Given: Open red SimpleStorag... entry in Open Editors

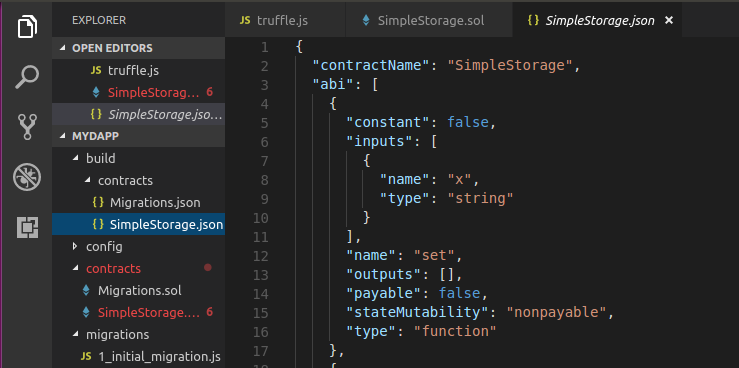Looking at the screenshot, I should (138, 92).
